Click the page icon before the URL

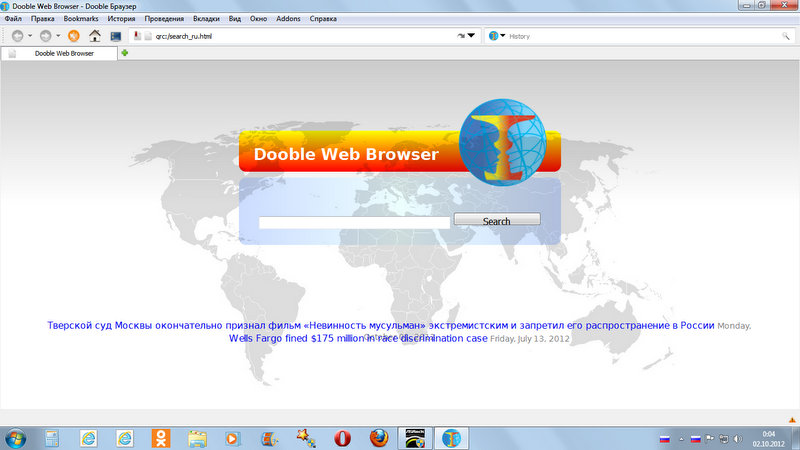pyautogui.click(x=148, y=36)
